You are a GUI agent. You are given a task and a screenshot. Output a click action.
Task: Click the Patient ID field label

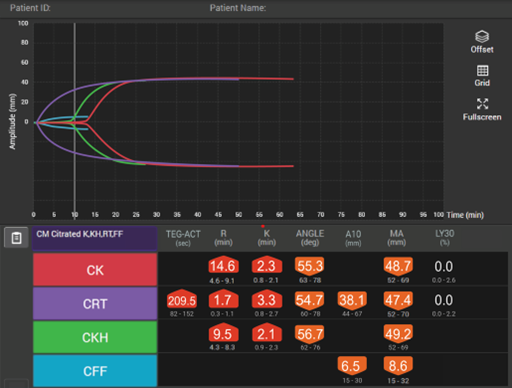[x=30, y=8]
